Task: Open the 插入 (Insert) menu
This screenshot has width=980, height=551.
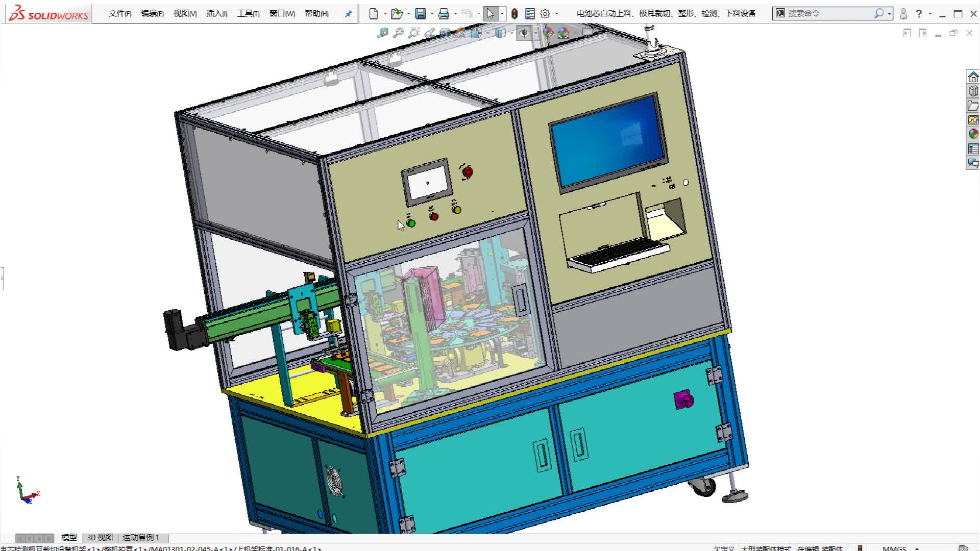Action: tap(216, 14)
